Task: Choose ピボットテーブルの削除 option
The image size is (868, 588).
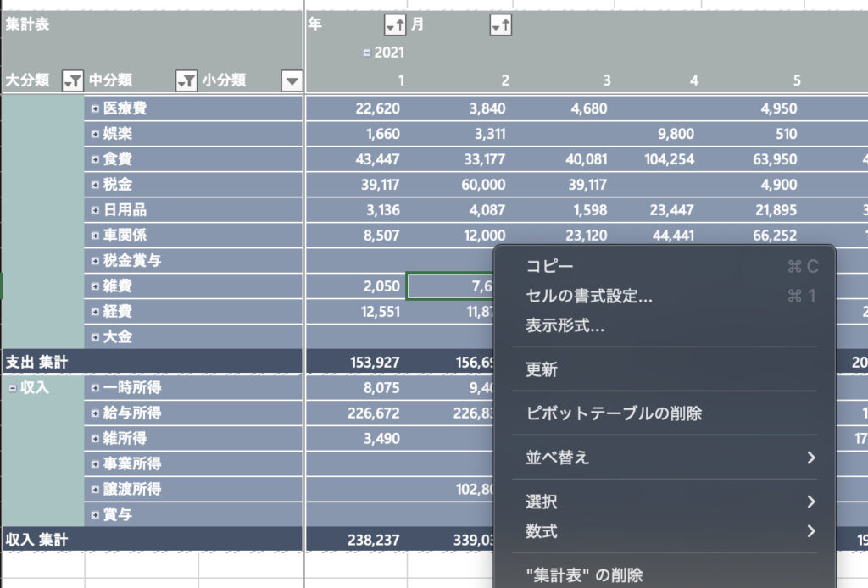Action: 614,413
